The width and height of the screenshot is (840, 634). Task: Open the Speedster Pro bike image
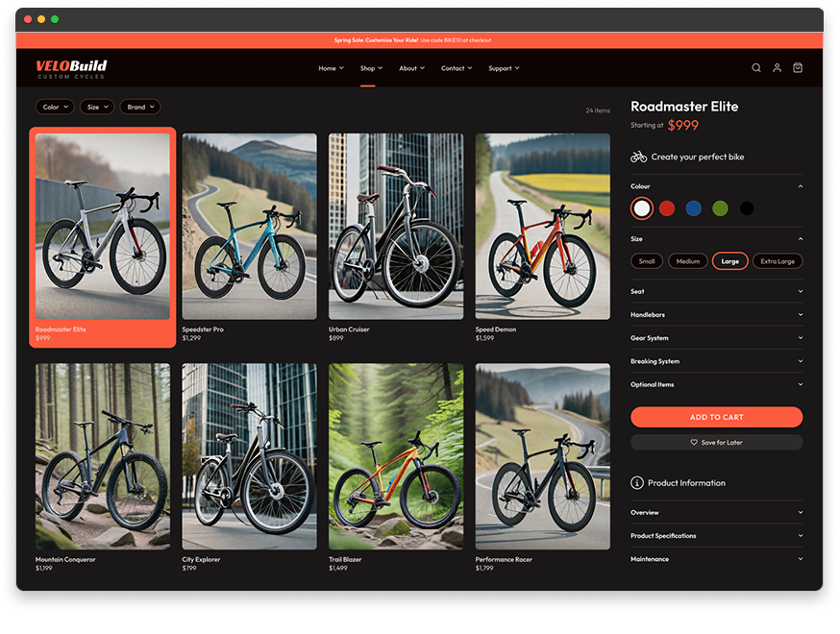pyautogui.click(x=249, y=227)
